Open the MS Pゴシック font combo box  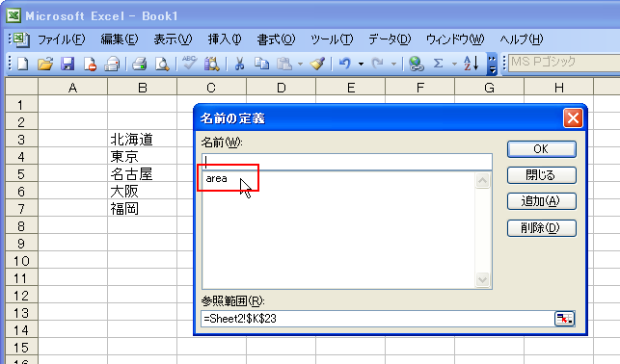[564, 63]
